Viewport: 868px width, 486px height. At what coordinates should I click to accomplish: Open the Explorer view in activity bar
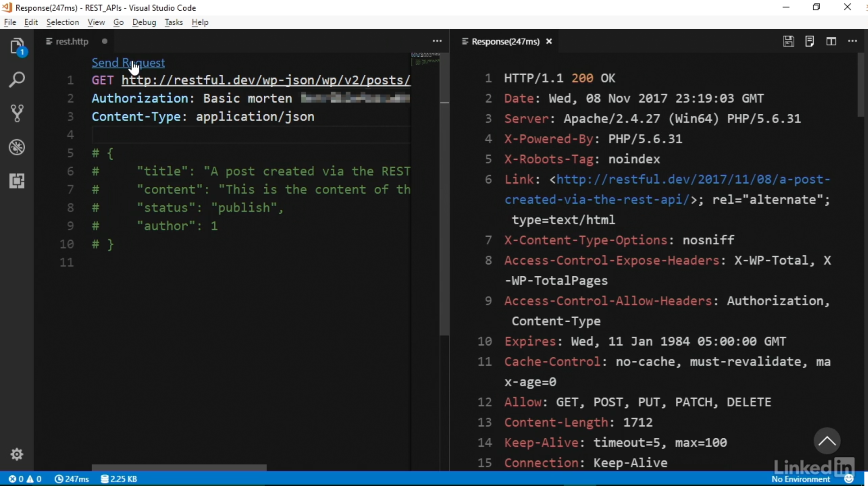coord(17,46)
